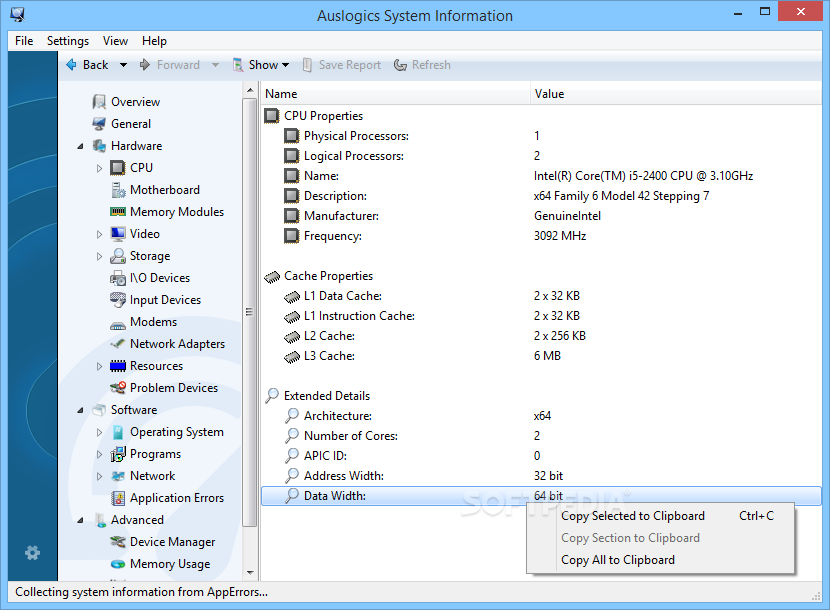This screenshot has height=610, width=830.
Task: Click the General computer icon
Action: [x=99, y=124]
